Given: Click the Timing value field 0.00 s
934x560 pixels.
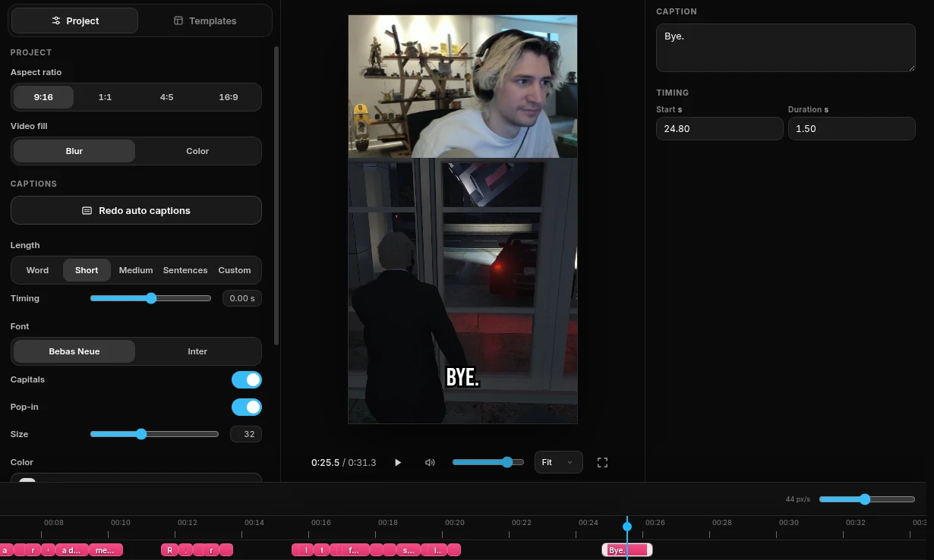Looking at the screenshot, I should 242,298.
